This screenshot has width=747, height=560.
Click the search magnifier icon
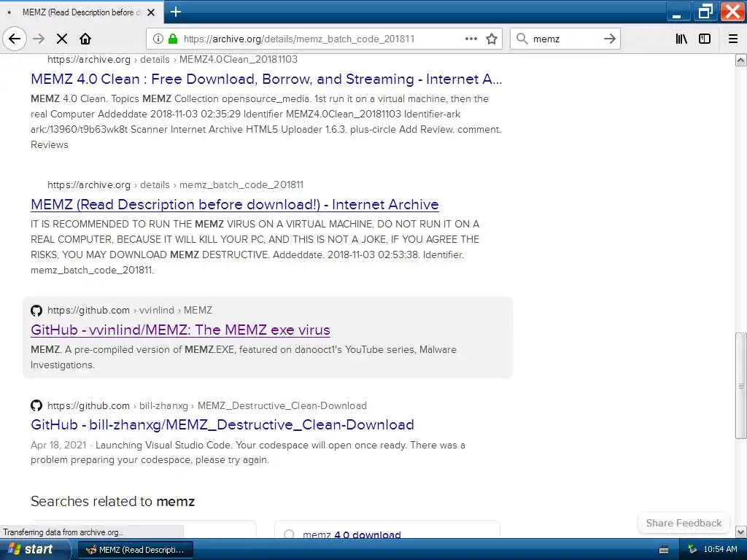click(x=522, y=39)
